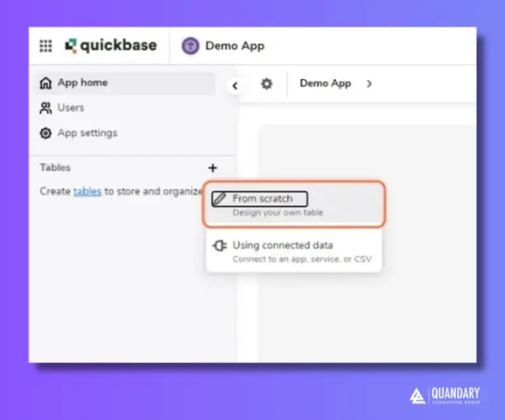Open the app launcher grid icon
505x420 pixels.
pos(46,46)
